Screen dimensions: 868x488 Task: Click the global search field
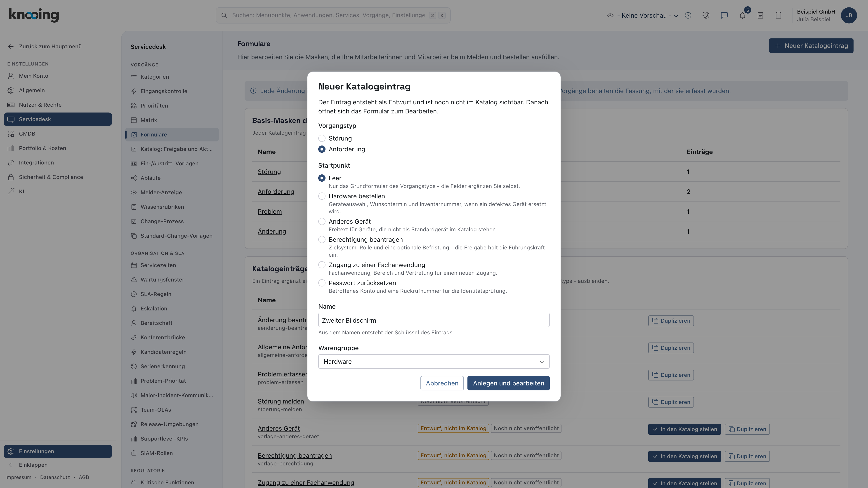coord(333,16)
